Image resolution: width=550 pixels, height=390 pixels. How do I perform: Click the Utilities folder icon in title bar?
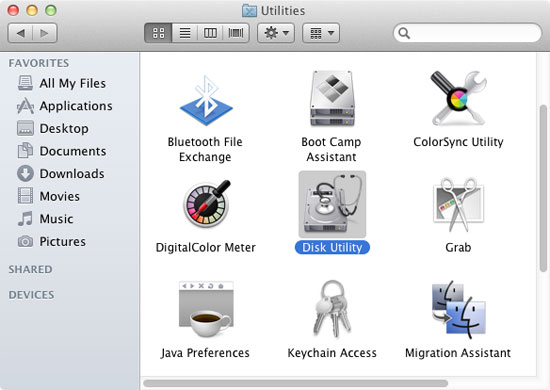[x=249, y=11]
